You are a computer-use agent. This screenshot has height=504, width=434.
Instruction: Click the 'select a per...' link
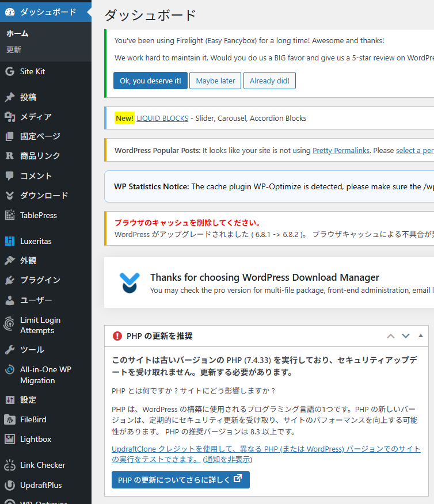[x=414, y=150]
